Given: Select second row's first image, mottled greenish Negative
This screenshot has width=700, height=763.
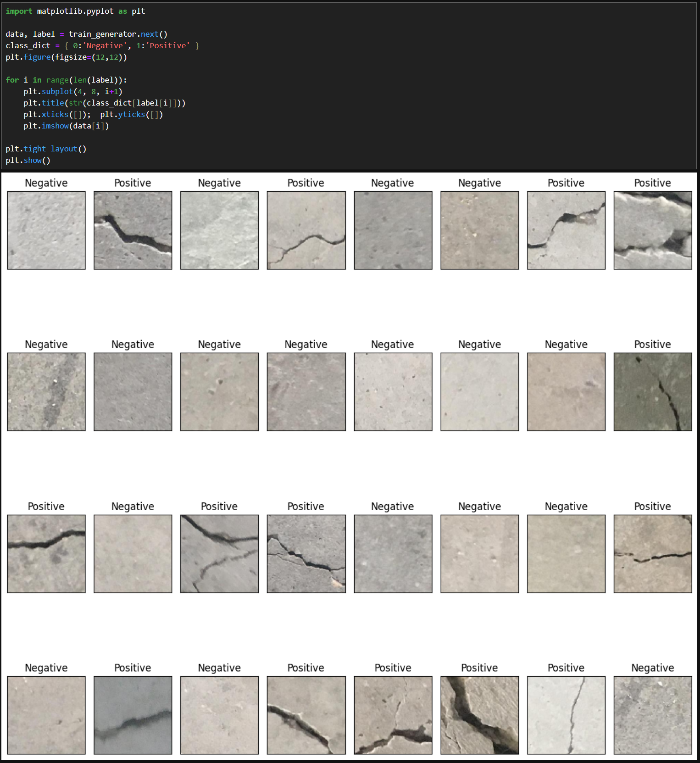Looking at the screenshot, I should pyautogui.click(x=46, y=392).
